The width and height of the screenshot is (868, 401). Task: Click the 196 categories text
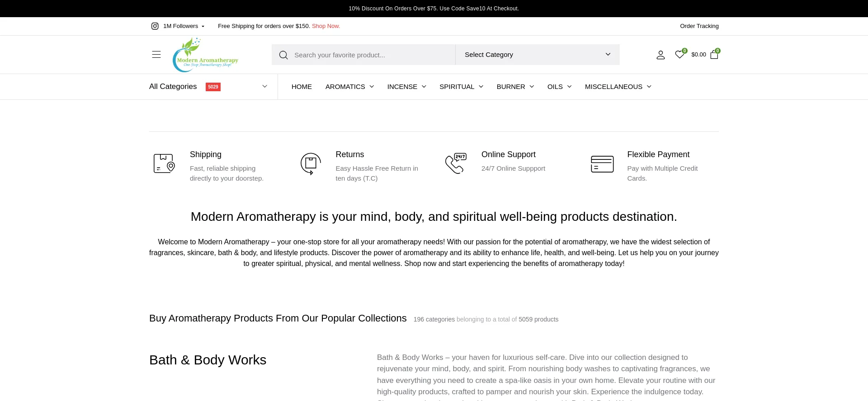coord(434,319)
